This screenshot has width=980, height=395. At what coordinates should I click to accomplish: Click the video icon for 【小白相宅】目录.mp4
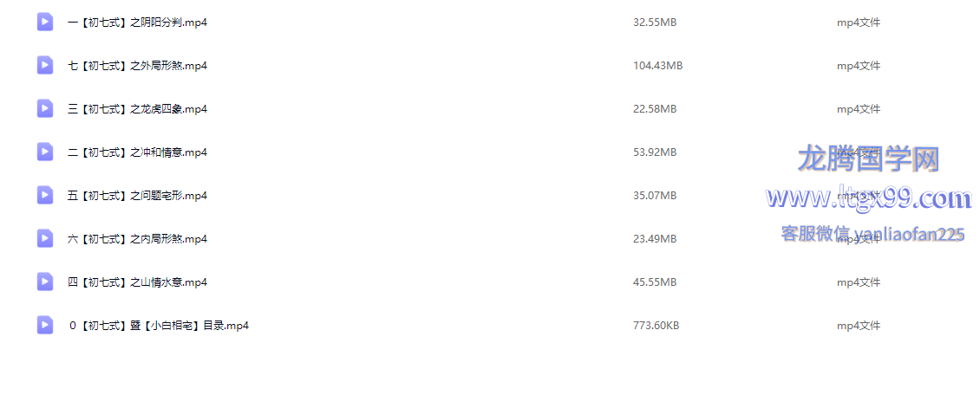click(x=45, y=326)
